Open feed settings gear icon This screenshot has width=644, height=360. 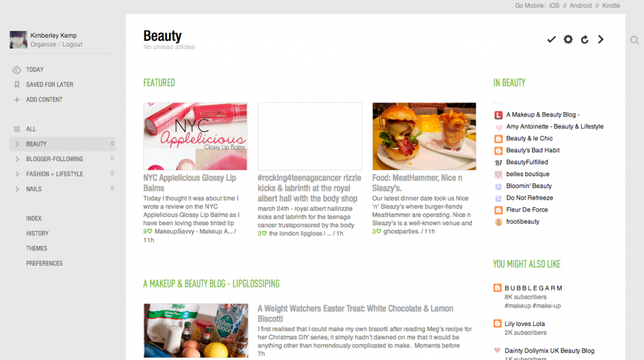pyautogui.click(x=568, y=40)
